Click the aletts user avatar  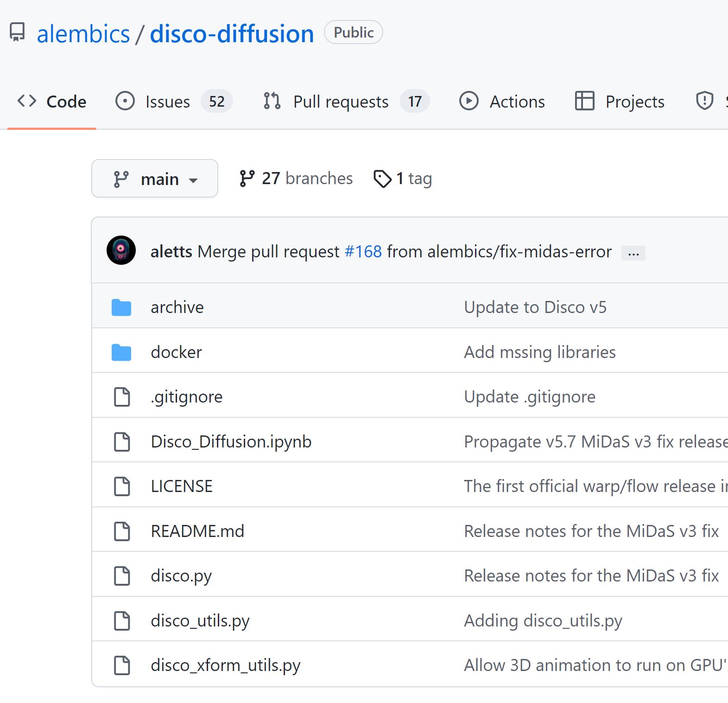(x=121, y=250)
